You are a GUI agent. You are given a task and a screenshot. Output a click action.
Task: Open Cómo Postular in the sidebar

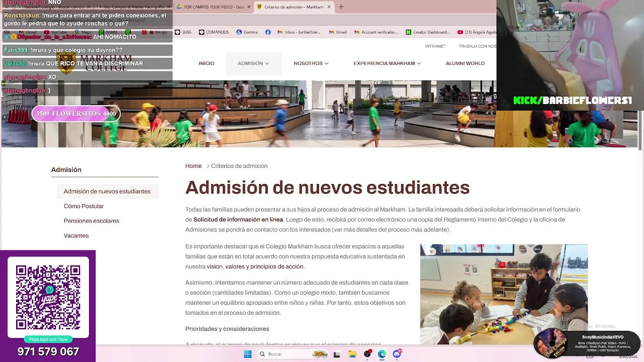point(84,206)
